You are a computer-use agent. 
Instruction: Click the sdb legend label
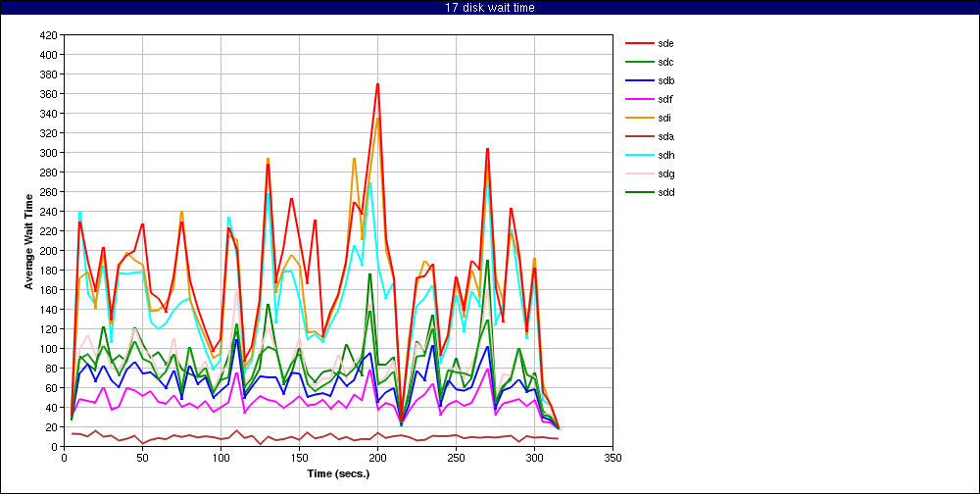pos(665,80)
